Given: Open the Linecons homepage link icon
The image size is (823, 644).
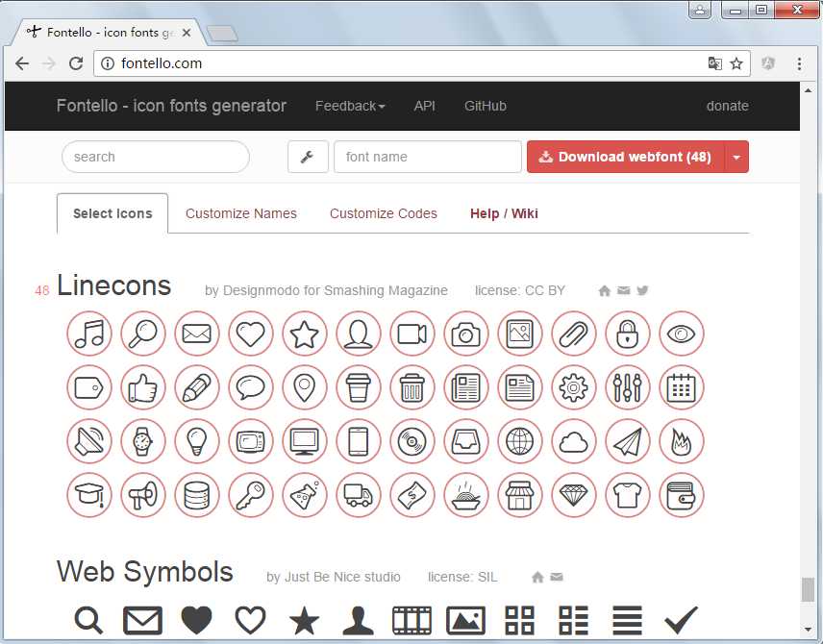Looking at the screenshot, I should (604, 290).
